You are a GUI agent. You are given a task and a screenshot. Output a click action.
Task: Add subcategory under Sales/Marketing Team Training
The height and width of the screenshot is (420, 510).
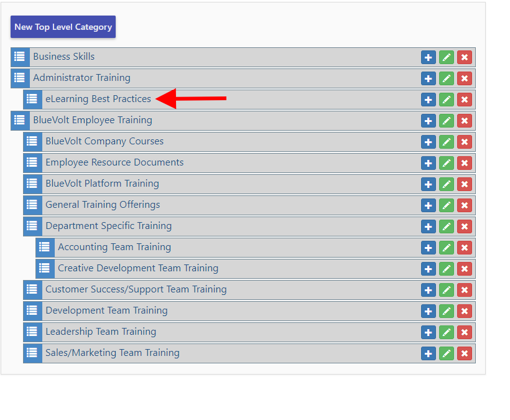click(x=429, y=353)
